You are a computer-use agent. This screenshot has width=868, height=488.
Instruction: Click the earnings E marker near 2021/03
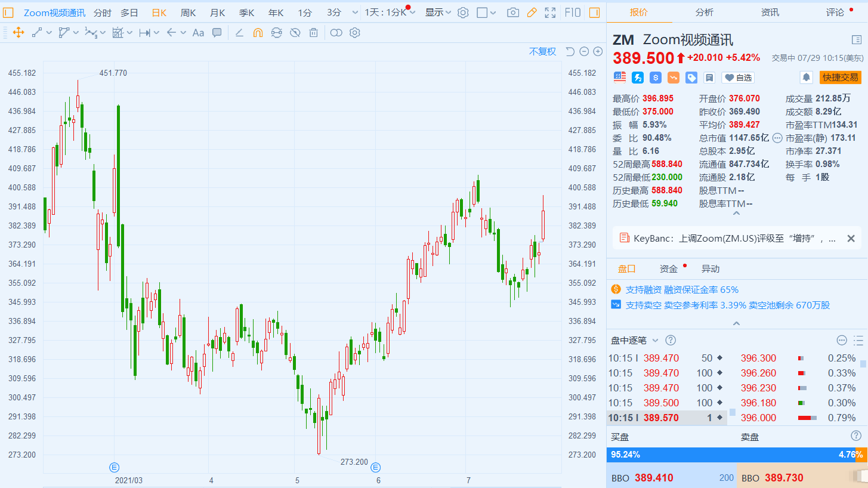pyautogui.click(x=115, y=467)
